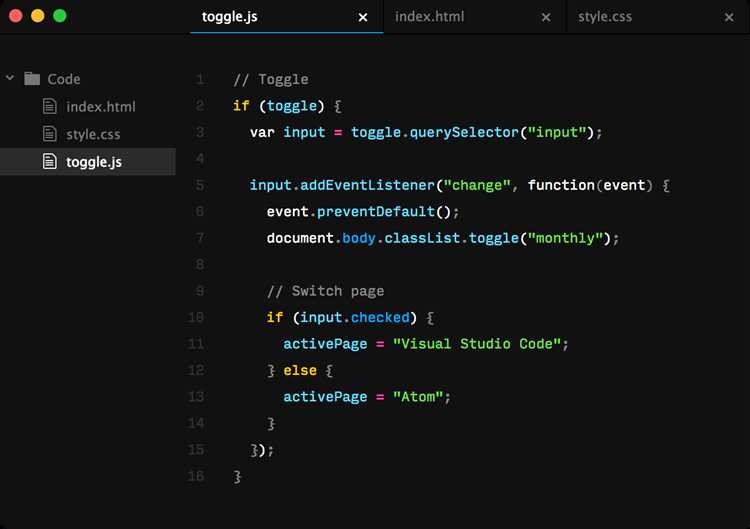Open index.html from the sidebar tree
The image size is (750, 529).
click(x=100, y=107)
